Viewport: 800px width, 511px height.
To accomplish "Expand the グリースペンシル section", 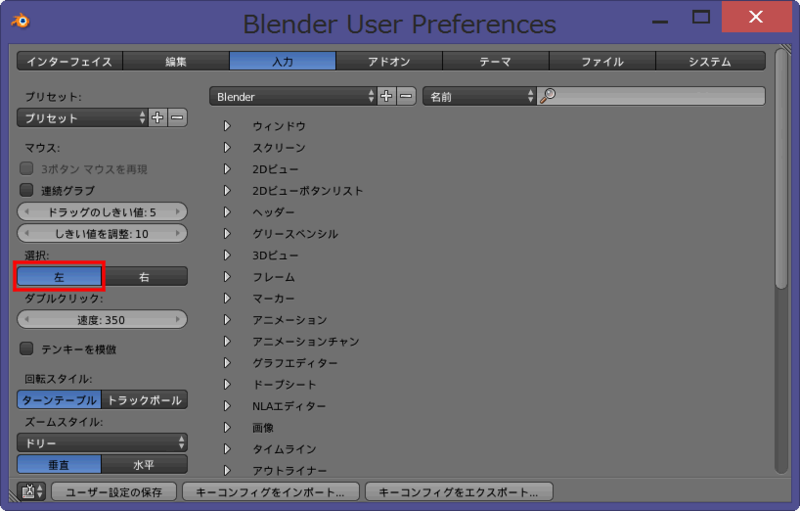I will [227, 234].
